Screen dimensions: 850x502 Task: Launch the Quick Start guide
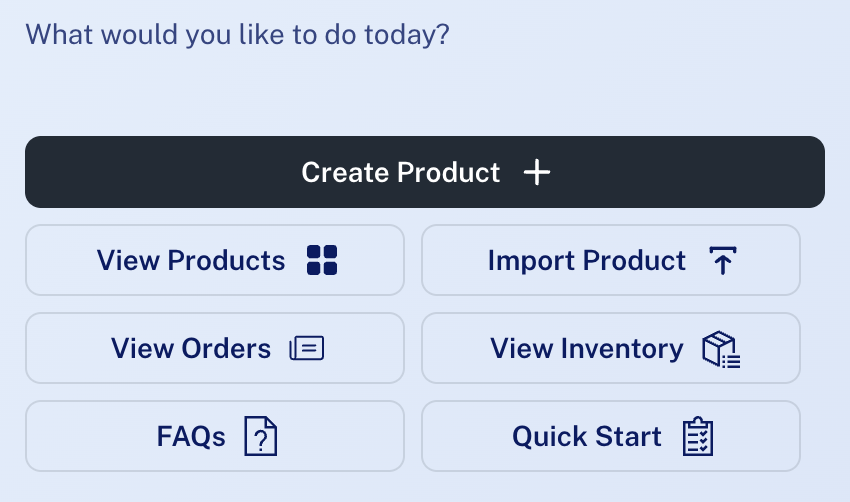tap(611, 436)
